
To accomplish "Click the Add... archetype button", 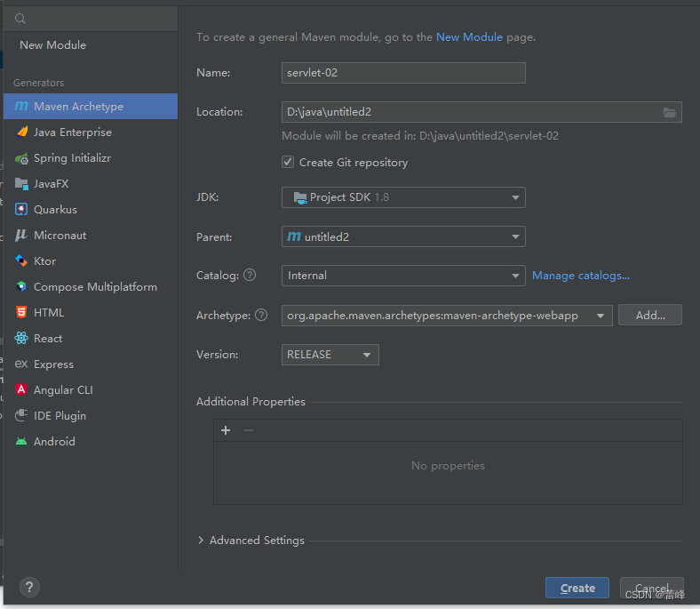I will (650, 316).
